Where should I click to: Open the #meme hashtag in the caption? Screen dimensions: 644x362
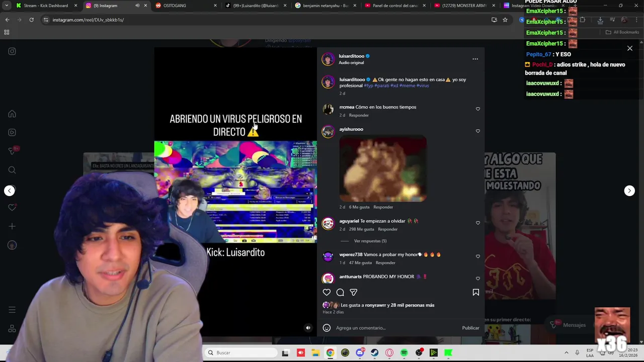pyautogui.click(x=407, y=85)
